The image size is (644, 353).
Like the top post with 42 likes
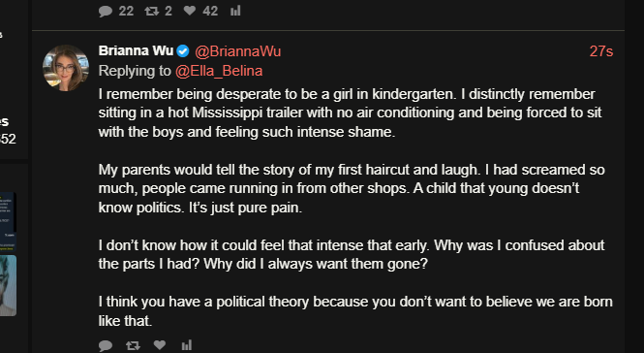tap(190, 11)
